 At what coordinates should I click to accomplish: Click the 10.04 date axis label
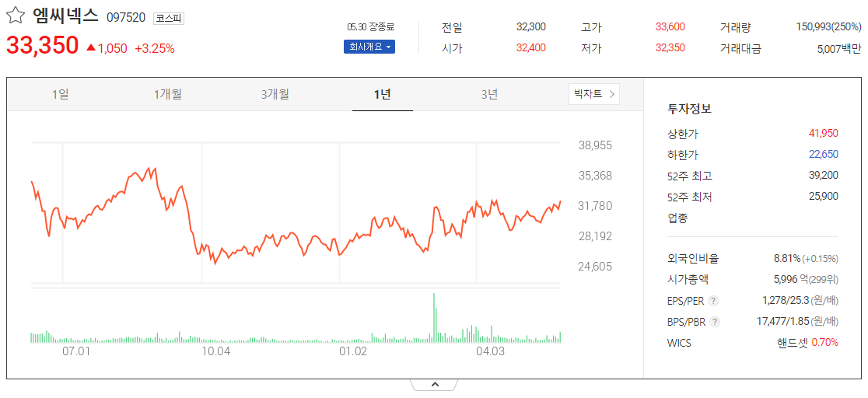[215, 351]
